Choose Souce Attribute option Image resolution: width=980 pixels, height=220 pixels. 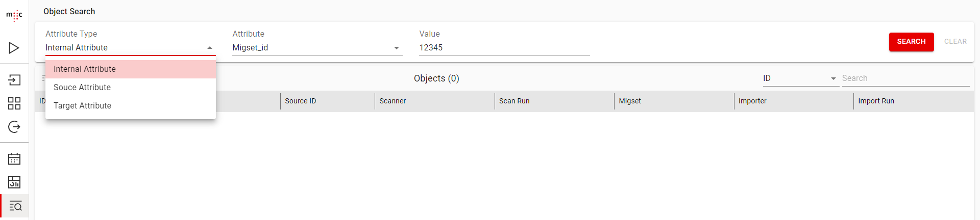82,88
